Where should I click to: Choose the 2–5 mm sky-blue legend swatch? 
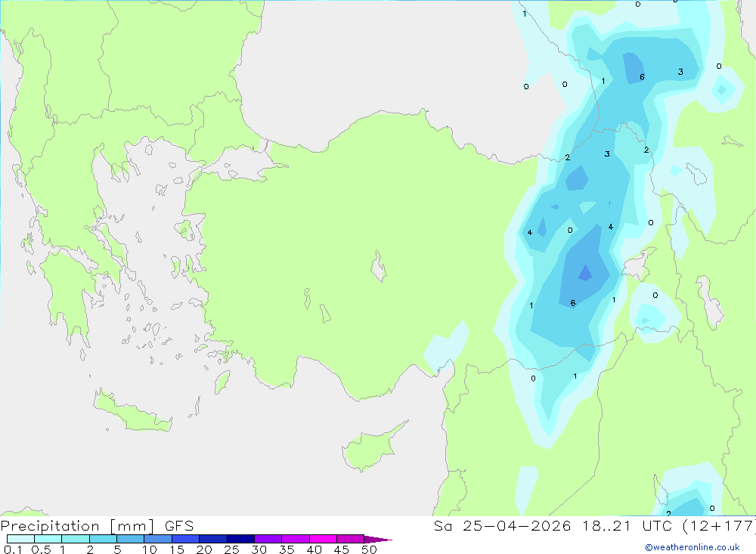click(x=103, y=539)
